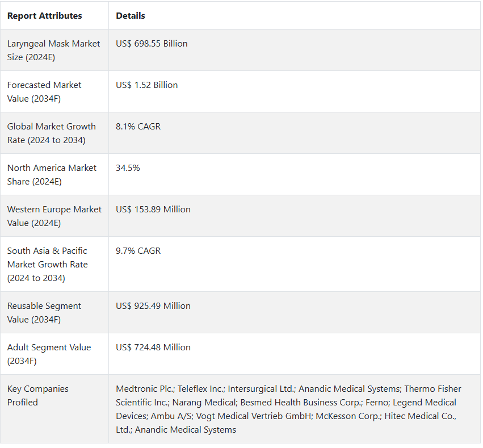This screenshot has height=448, width=483.
Task: Click the "US$ 1.52 Billion" value
Action: (146, 85)
